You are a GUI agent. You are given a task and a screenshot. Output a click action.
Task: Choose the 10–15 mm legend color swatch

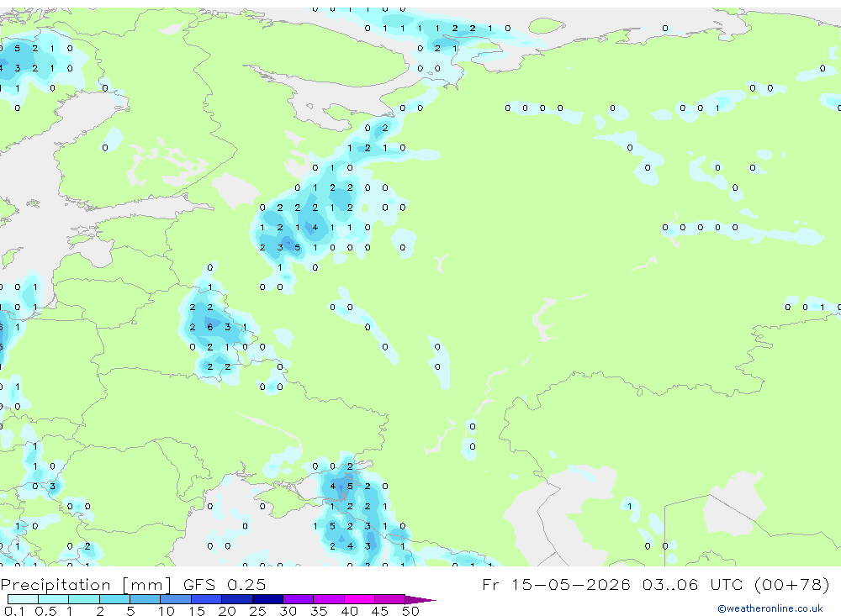point(176,599)
